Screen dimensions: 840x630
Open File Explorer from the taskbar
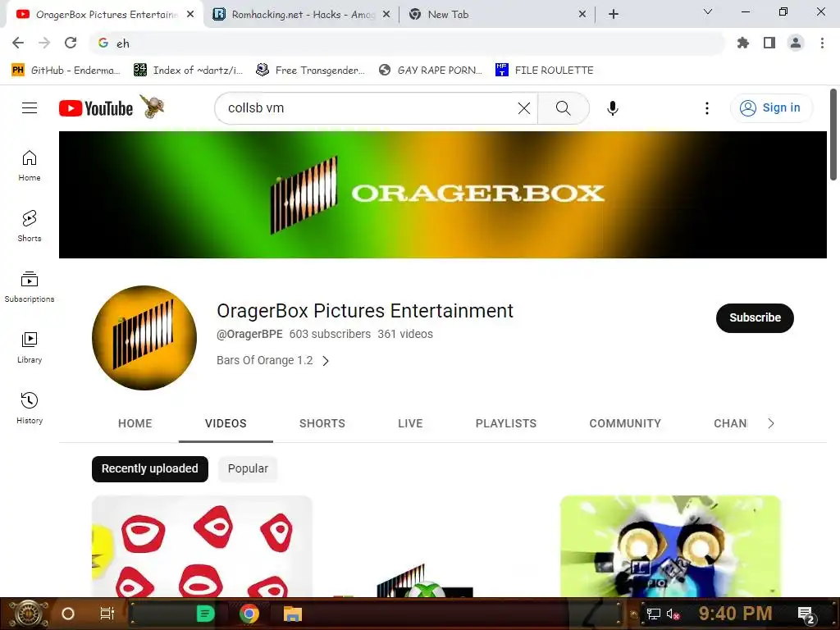tap(293, 614)
